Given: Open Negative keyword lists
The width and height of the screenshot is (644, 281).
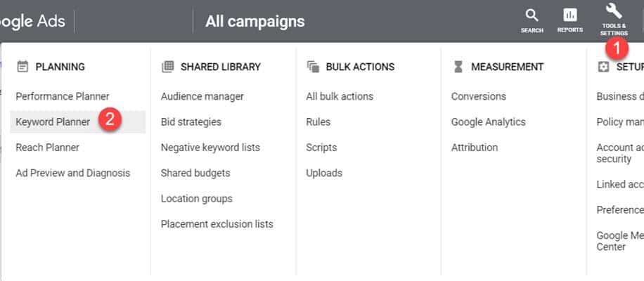Looking at the screenshot, I should pyautogui.click(x=210, y=148).
